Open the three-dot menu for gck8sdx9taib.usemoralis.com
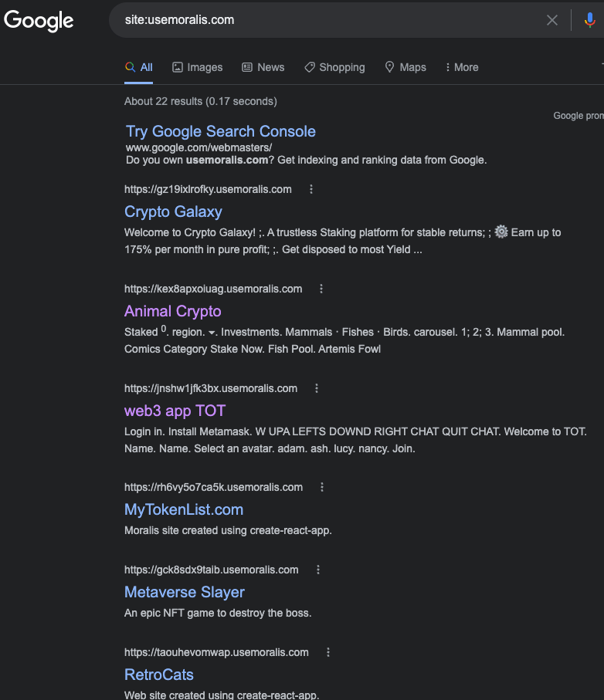This screenshot has height=700, width=604. (x=318, y=570)
